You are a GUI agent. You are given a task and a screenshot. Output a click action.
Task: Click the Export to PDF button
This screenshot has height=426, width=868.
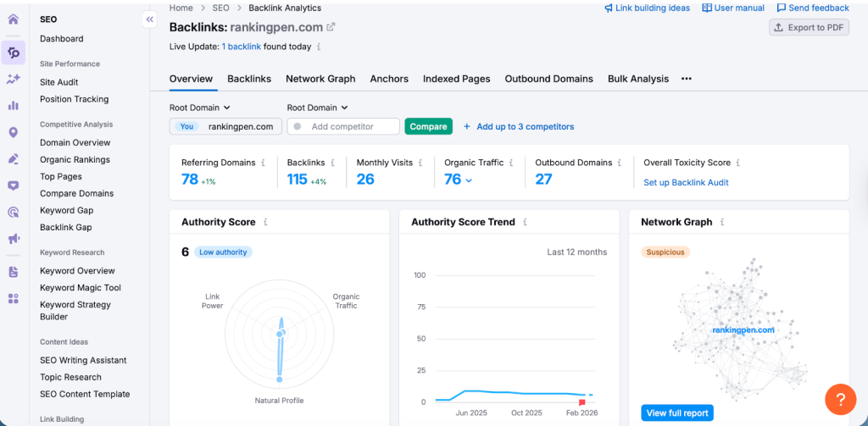pos(809,28)
